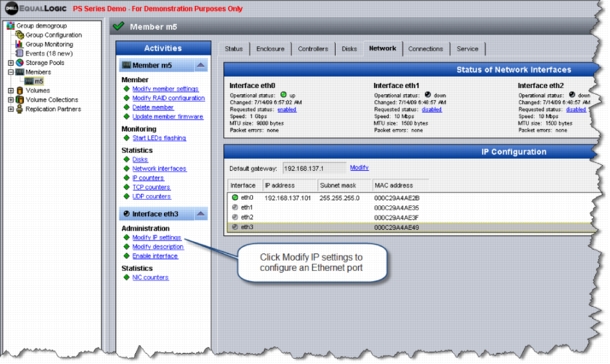Click the Dell logo in header
This screenshot has height=364, width=610.
coord(11,9)
